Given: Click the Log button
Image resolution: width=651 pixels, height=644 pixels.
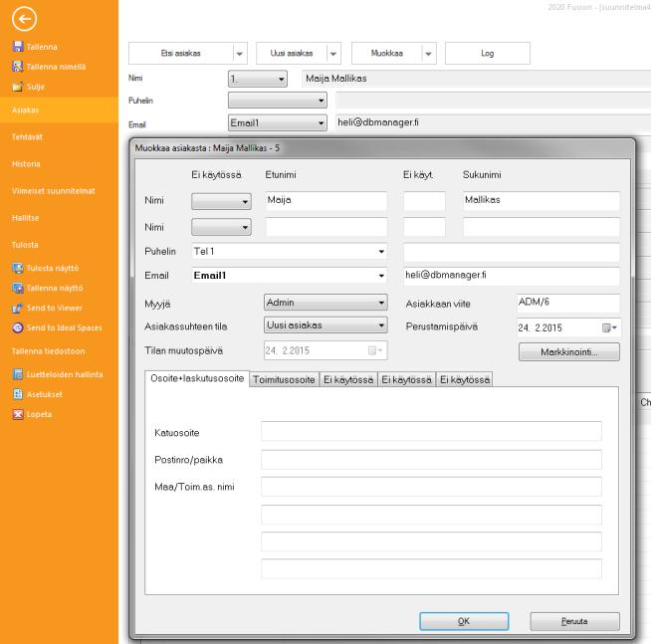Looking at the screenshot, I should click(x=488, y=53).
